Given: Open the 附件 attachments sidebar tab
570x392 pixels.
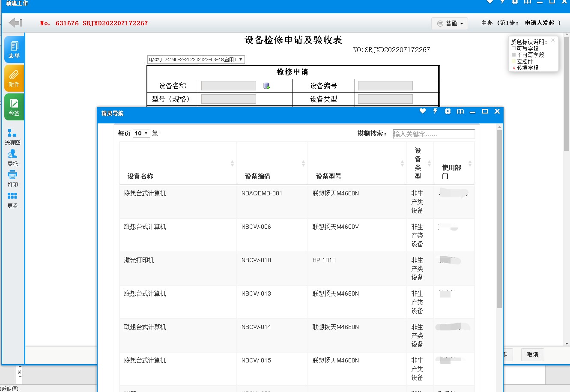Looking at the screenshot, I should coord(14,78).
